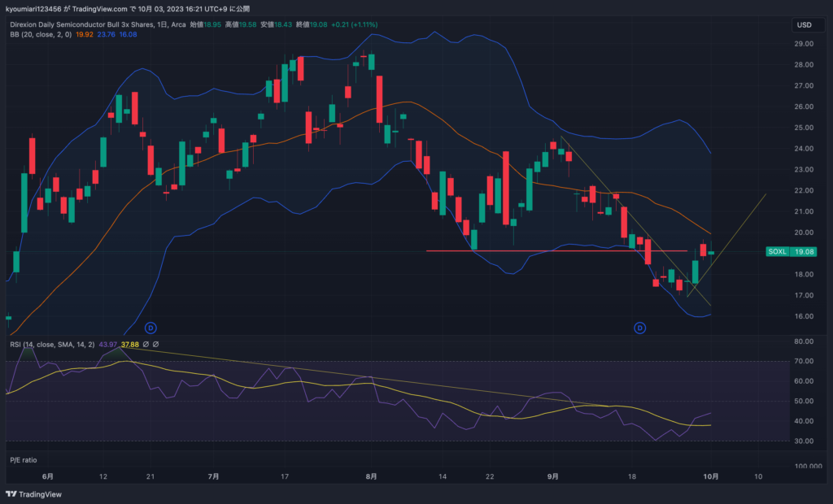Click the 9月 label on time axis
This screenshot has width=833, height=504.
(553, 476)
